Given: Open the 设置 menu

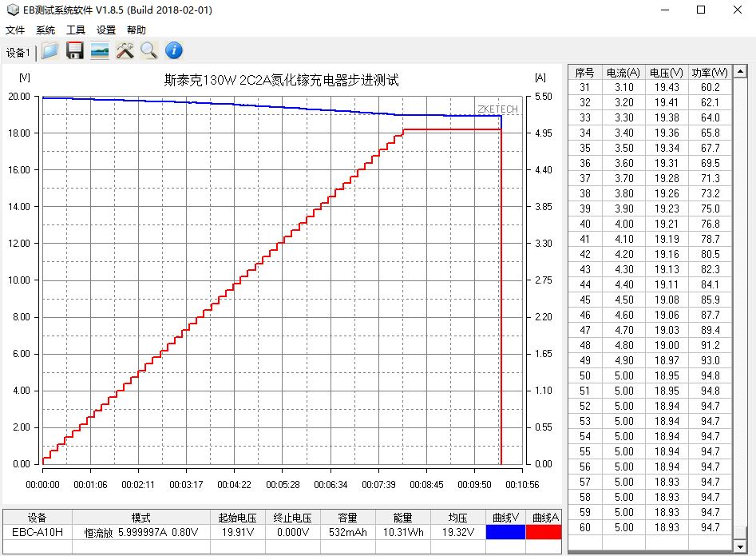Looking at the screenshot, I should coord(106,30).
